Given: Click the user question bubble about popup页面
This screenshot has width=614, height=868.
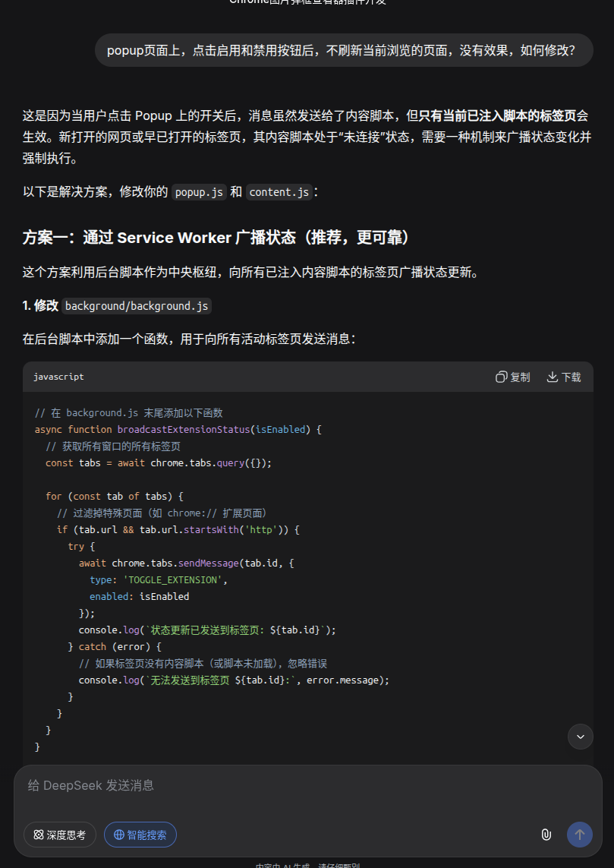Looking at the screenshot, I should 343,51.
